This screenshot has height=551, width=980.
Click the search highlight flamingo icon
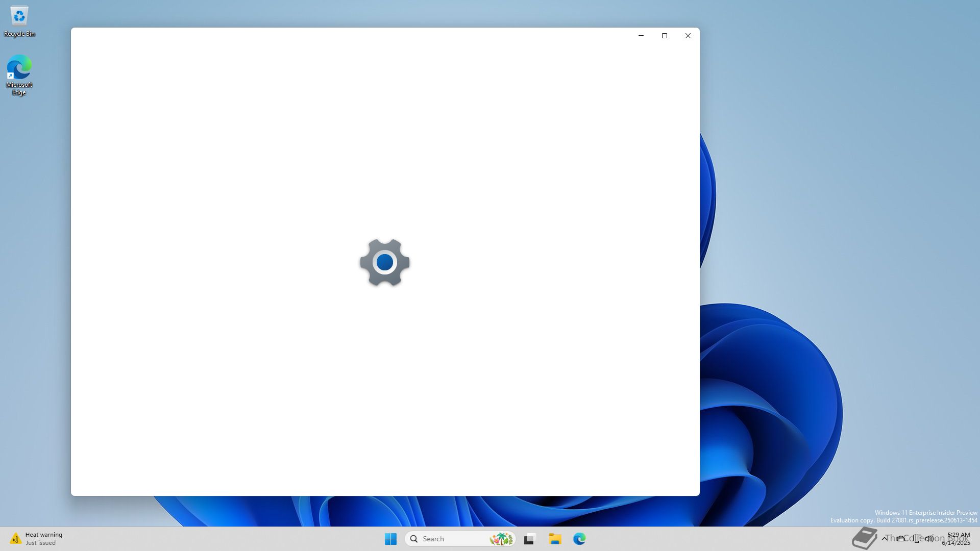(x=501, y=539)
